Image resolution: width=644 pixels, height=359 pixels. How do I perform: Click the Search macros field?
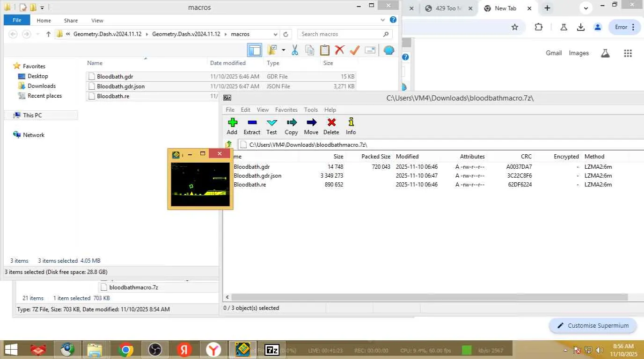345,34
